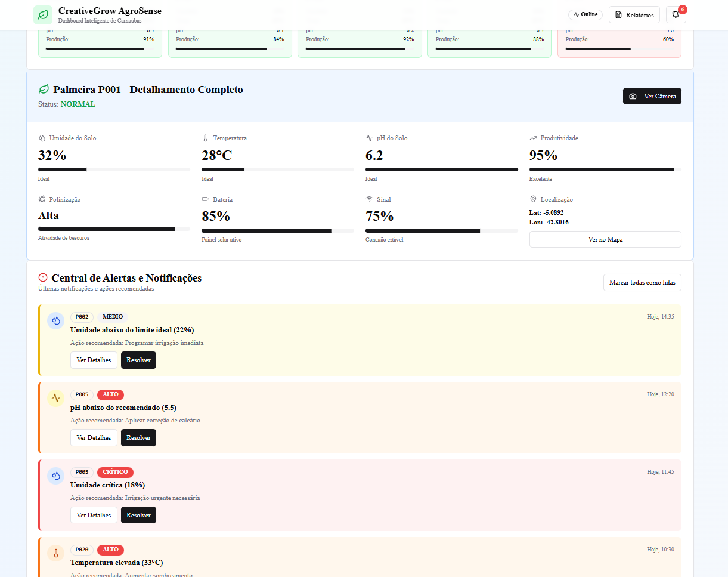Open notifications bell with badge
The height and width of the screenshot is (577, 728).
tap(676, 15)
